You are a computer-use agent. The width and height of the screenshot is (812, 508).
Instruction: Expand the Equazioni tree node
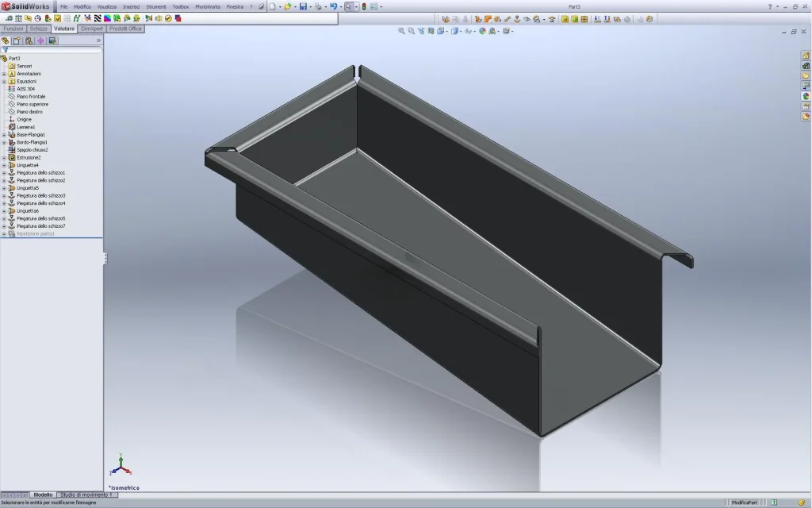pyautogui.click(x=4, y=82)
